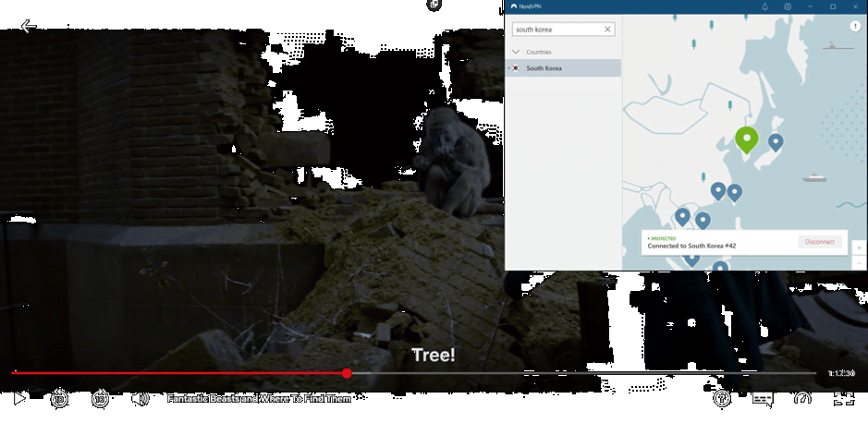Go back using the Netflix arrow
Screen dimensions: 868x423
click(29, 26)
